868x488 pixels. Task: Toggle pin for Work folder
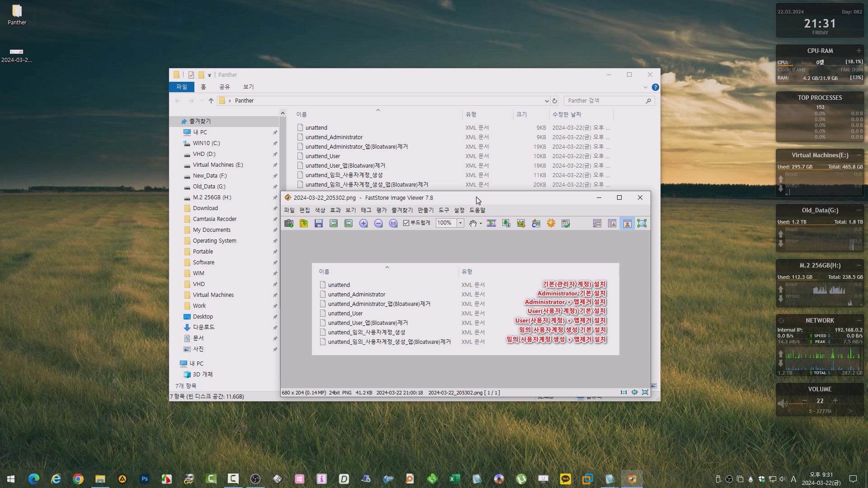[x=275, y=306]
